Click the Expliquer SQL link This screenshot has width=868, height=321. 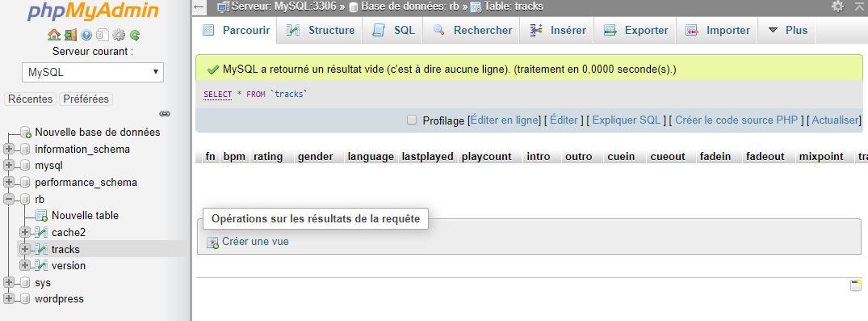click(626, 120)
